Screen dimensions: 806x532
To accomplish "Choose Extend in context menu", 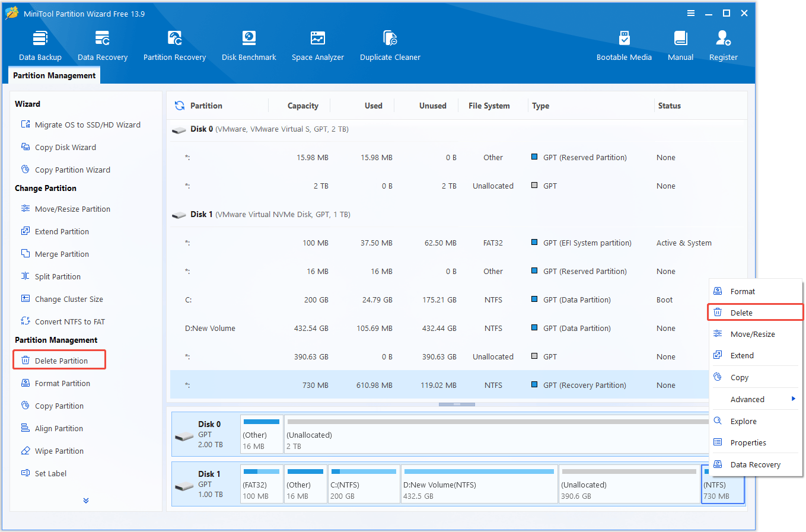I will pyautogui.click(x=755, y=355).
